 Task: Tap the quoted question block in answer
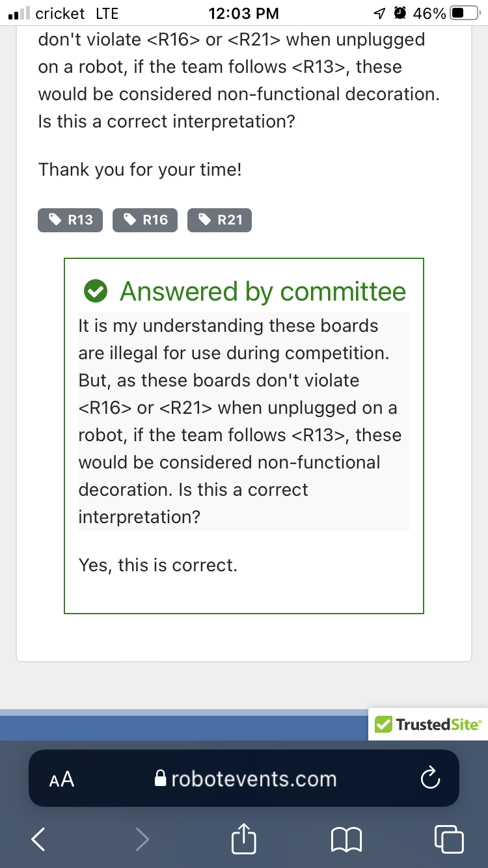click(243, 421)
